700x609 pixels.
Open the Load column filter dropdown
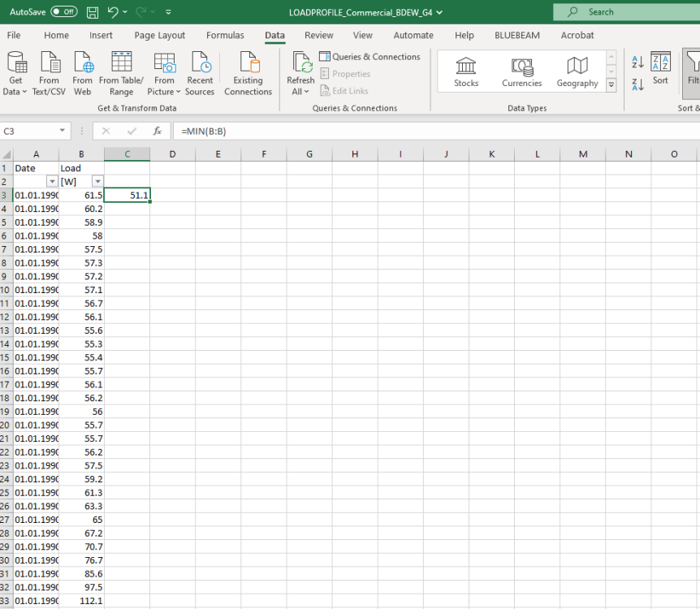(97, 182)
